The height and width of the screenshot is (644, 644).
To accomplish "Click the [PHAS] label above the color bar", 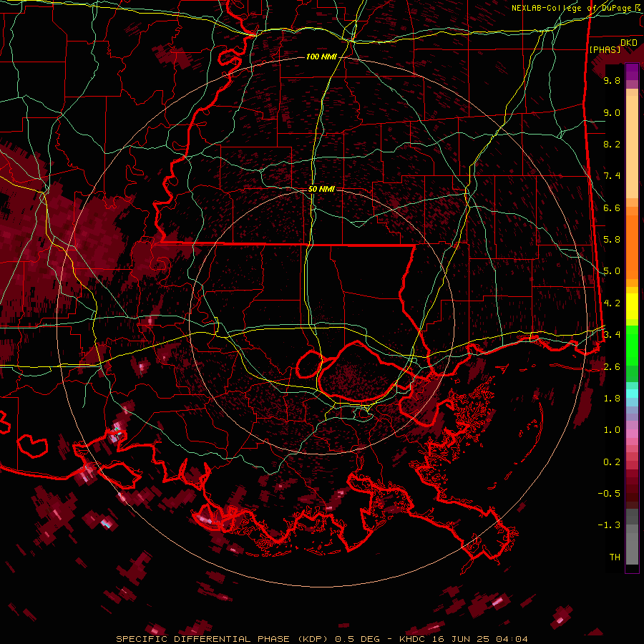I will 605,50.
